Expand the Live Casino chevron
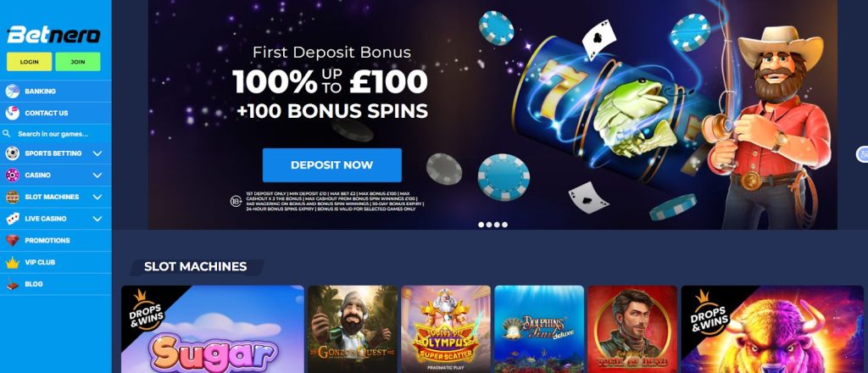This screenshot has width=868, height=373. (x=97, y=219)
